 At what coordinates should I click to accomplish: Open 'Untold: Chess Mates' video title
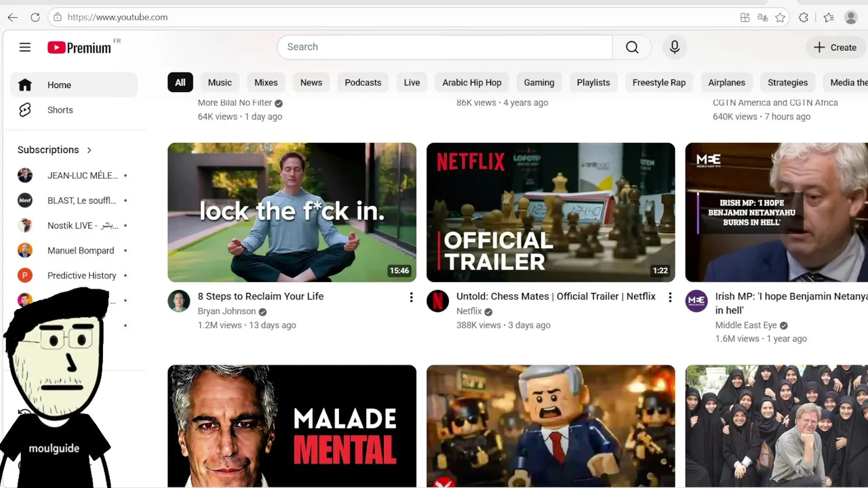(556, 296)
